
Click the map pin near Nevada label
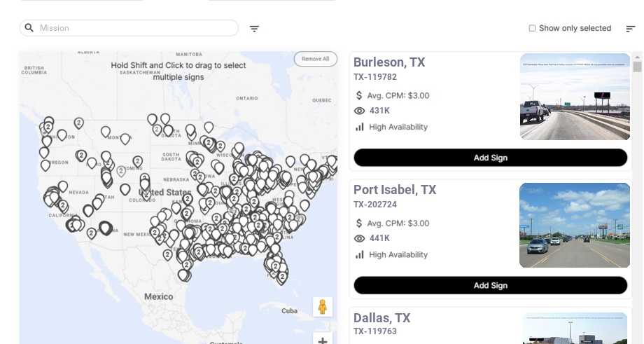(63, 186)
